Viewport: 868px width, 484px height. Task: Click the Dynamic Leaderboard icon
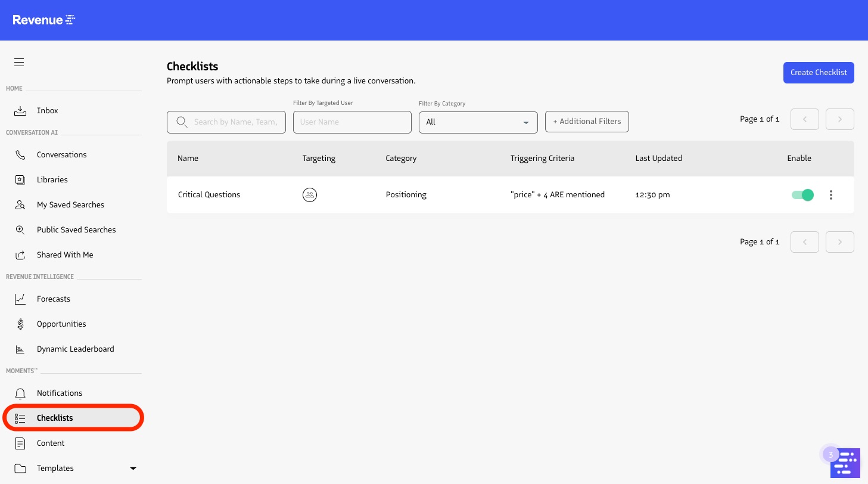[x=20, y=349]
